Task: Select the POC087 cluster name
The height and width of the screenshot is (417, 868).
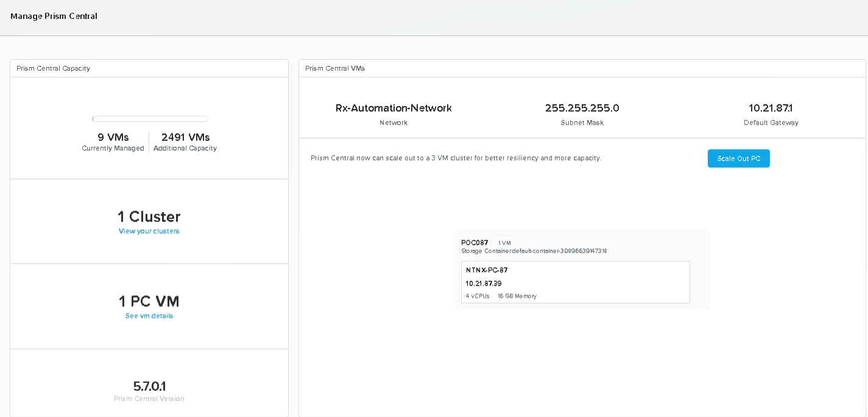Action: pos(475,243)
